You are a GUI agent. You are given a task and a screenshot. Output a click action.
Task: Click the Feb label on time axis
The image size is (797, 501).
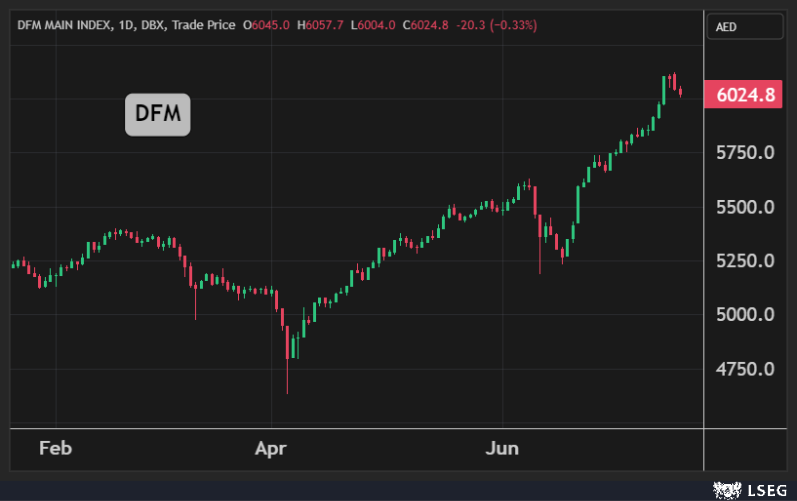pos(55,448)
